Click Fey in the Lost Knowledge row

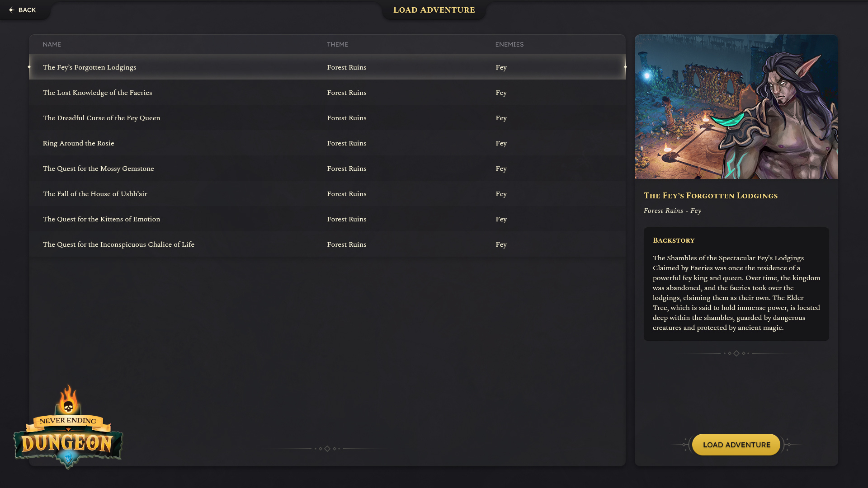[x=501, y=93]
